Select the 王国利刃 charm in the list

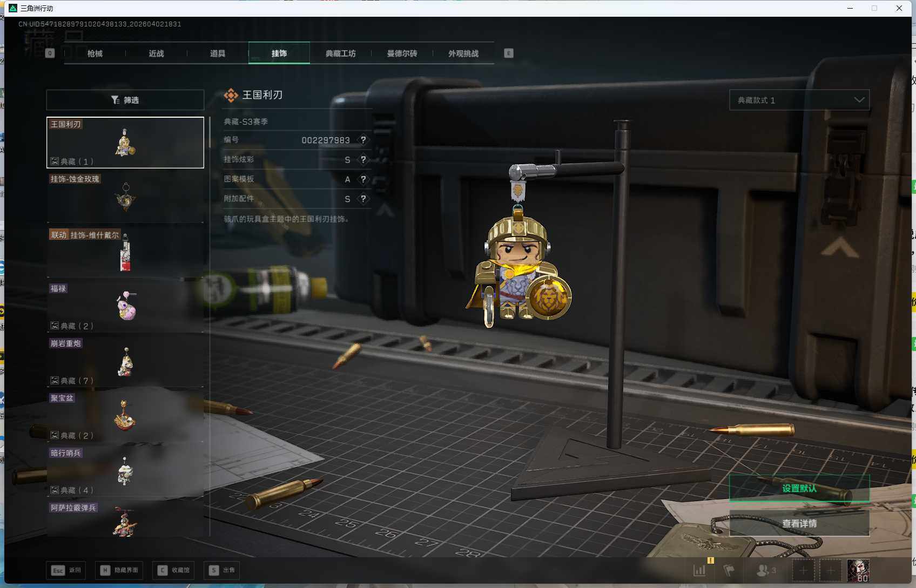click(125, 143)
